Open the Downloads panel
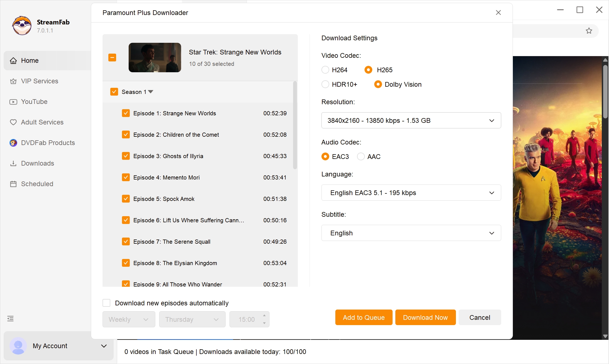Screen dimensions: 609x364 (37, 163)
